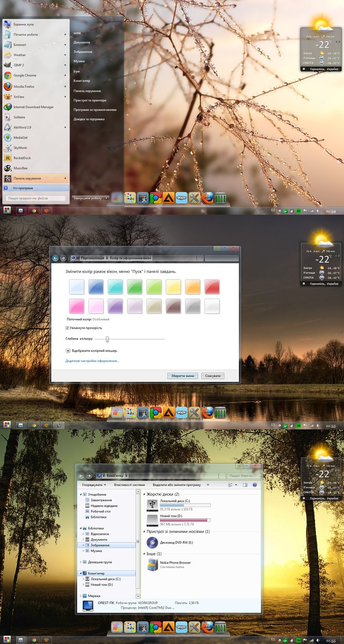Expand the 'Відобразити колірний мікшер' color mixer
The width and height of the screenshot is (344, 644).
tap(68, 350)
